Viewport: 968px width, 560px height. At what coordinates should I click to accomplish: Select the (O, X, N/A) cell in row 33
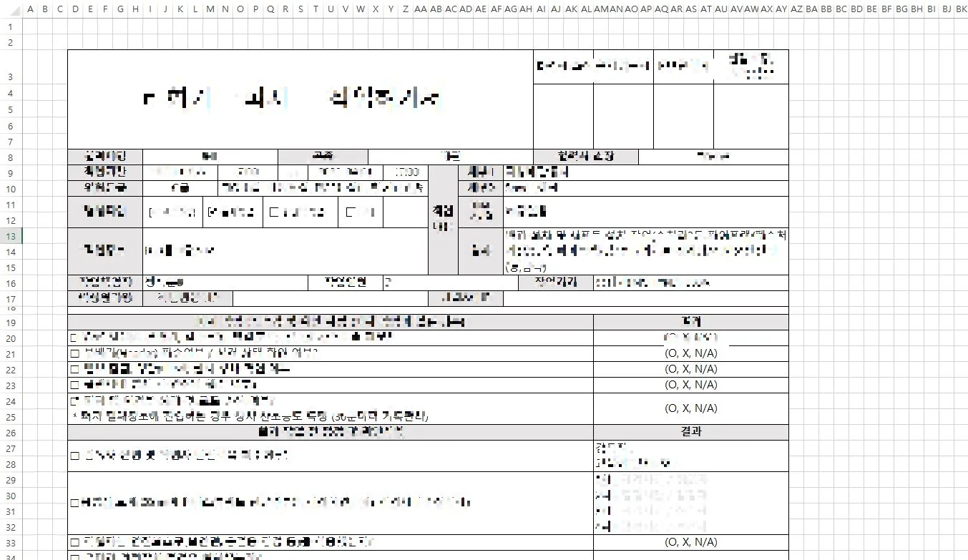tap(690, 542)
